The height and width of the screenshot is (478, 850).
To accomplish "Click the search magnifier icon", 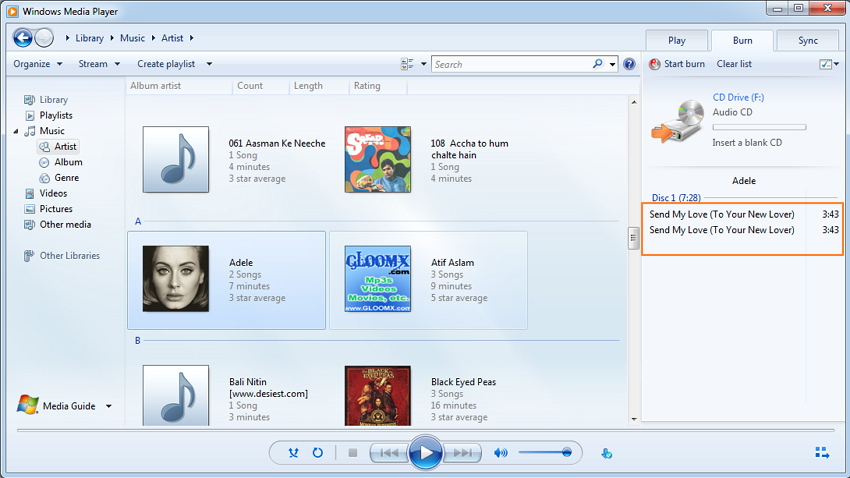I will point(597,64).
